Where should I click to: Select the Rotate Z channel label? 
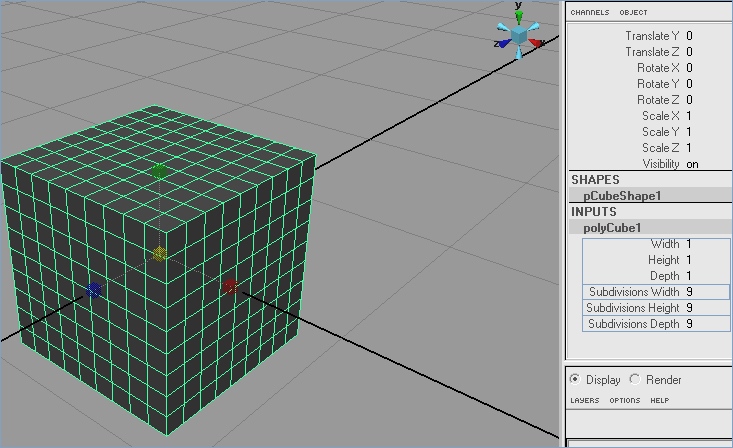[658, 100]
